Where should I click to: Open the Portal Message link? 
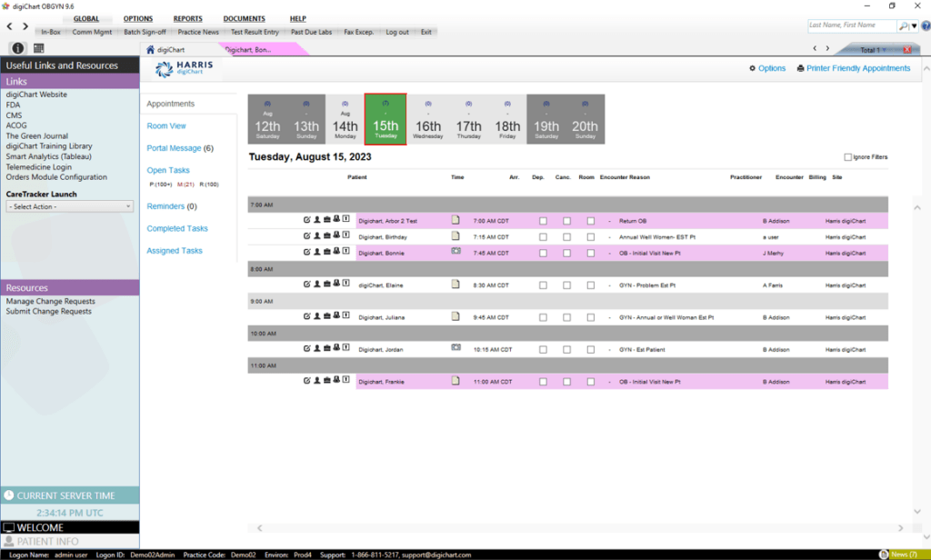click(x=174, y=148)
